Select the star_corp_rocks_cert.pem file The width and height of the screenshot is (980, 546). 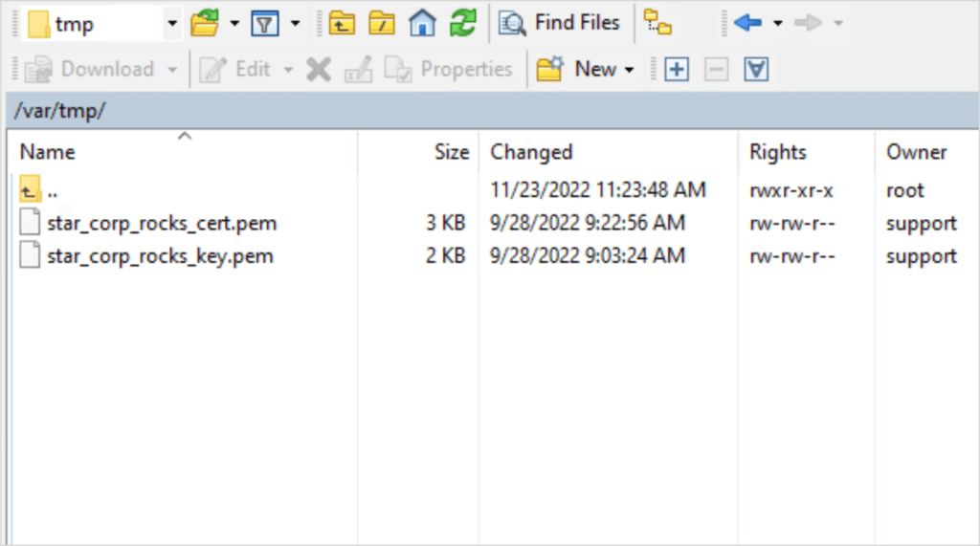[x=161, y=224]
